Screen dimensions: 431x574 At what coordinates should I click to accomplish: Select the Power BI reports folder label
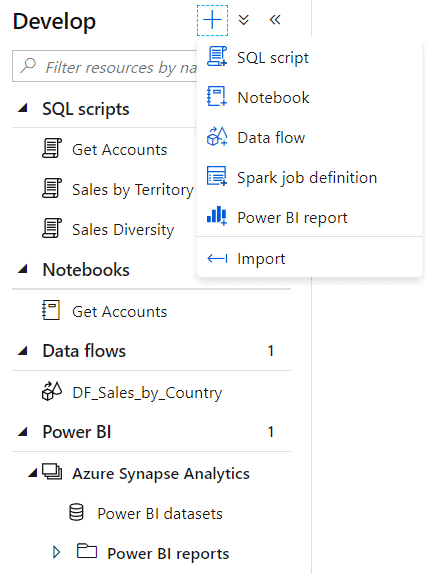coord(168,554)
